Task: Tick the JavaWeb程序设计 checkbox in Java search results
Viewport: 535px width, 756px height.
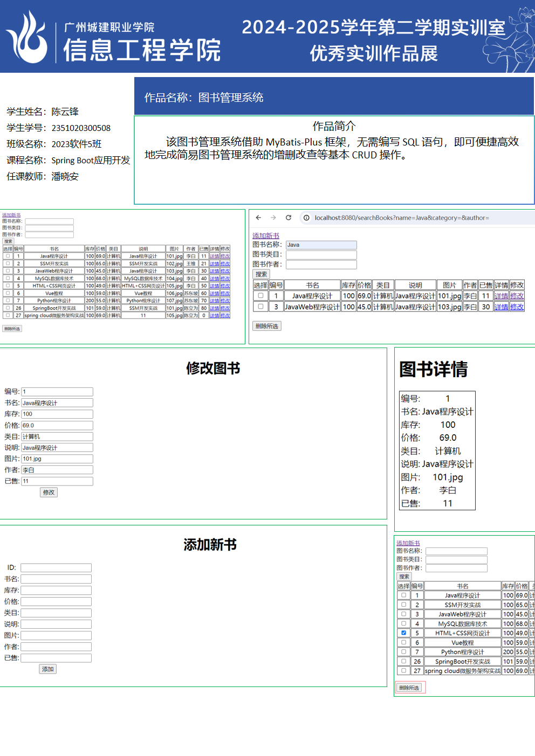Action: click(260, 307)
